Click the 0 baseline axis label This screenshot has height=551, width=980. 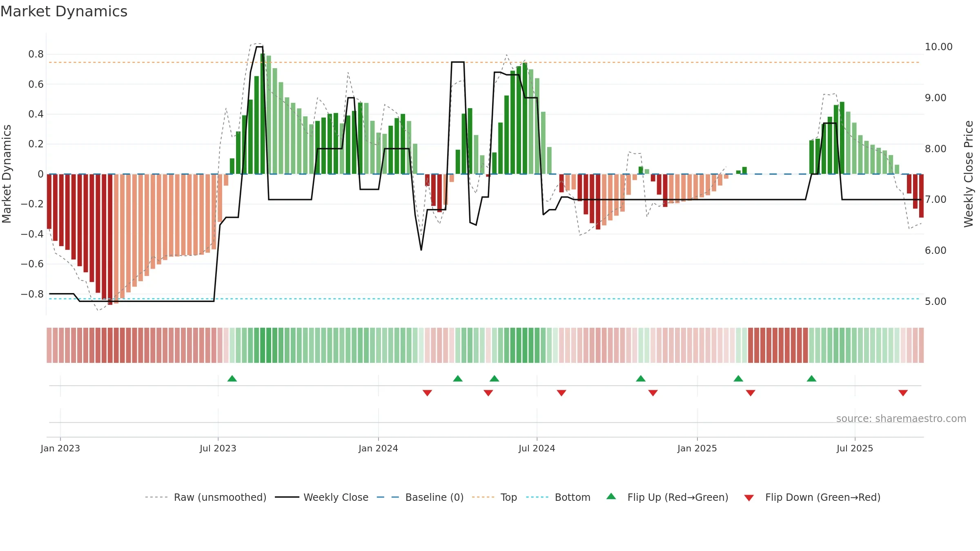coord(40,174)
